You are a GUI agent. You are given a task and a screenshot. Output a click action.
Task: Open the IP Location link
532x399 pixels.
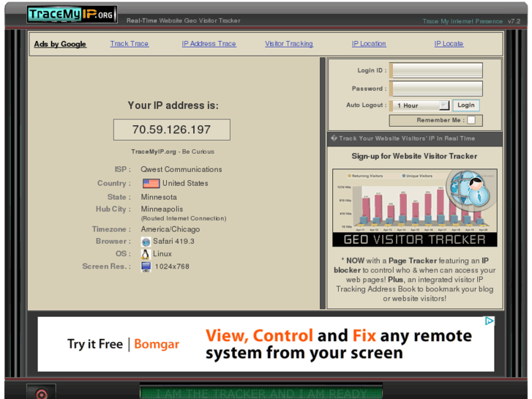369,44
